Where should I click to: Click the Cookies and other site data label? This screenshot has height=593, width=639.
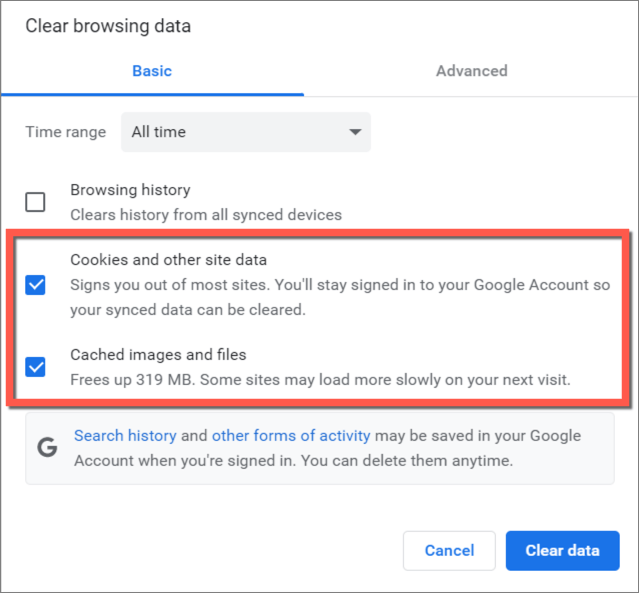point(168,260)
